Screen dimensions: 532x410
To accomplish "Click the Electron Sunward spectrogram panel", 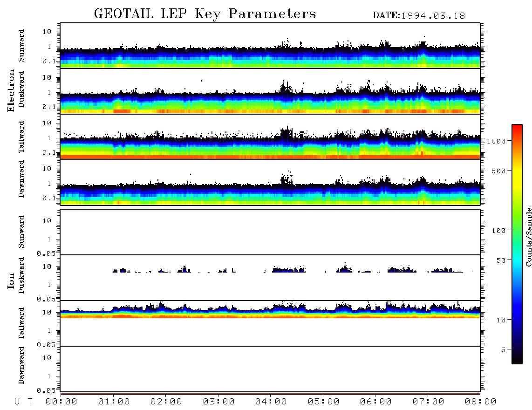I will [x=270, y=46].
